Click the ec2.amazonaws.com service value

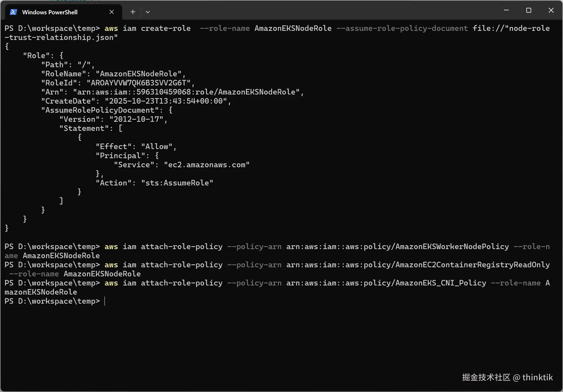(x=206, y=165)
